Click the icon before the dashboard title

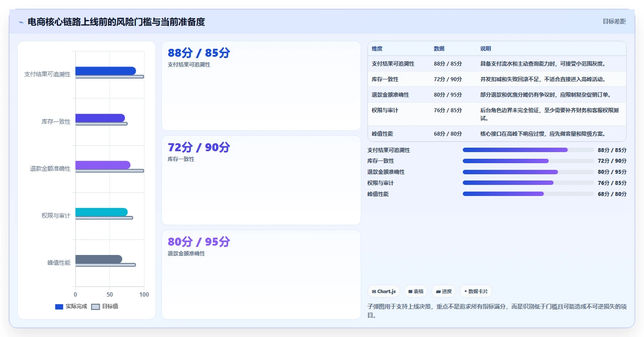21,22
